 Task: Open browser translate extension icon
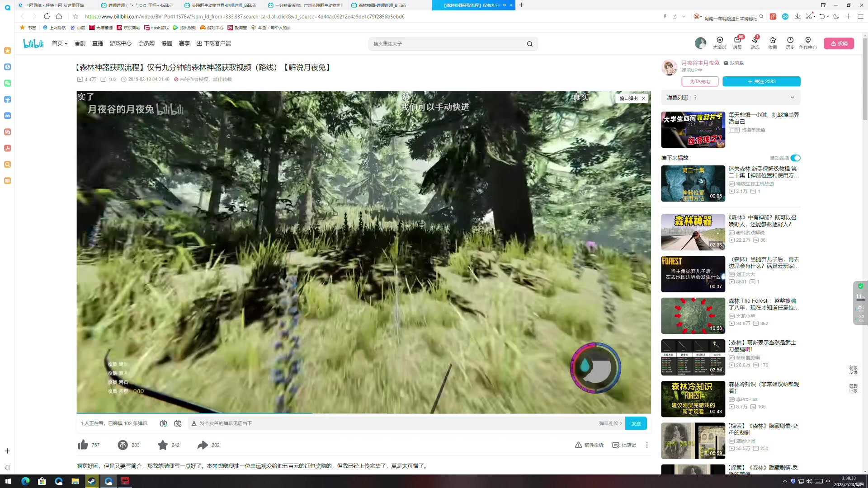(x=773, y=16)
